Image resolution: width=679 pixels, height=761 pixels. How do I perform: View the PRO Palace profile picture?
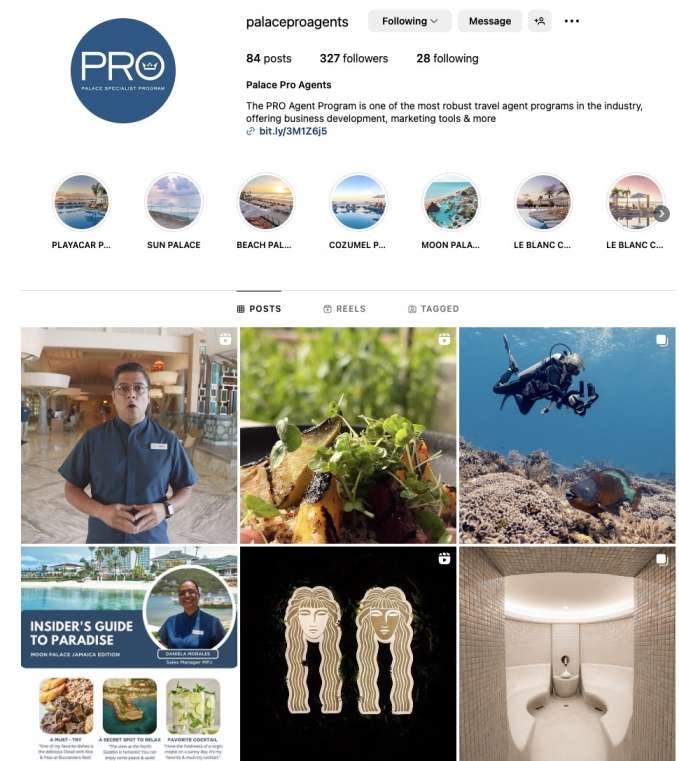(123, 71)
